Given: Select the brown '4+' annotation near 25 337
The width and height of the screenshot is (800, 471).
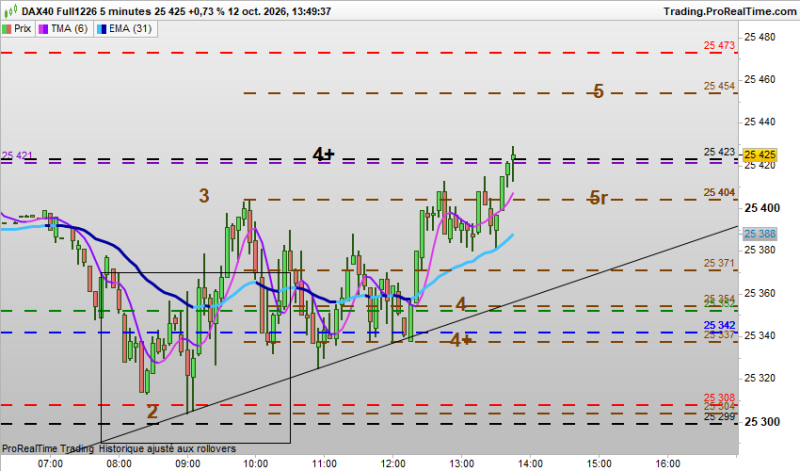Looking at the screenshot, I should [x=461, y=340].
